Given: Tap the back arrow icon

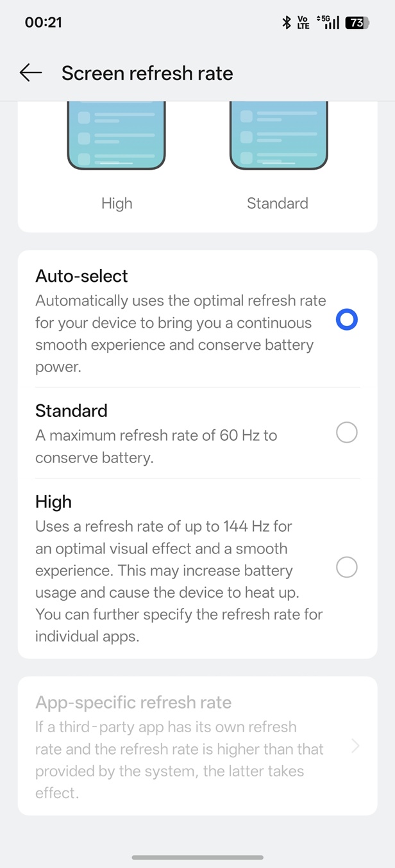Looking at the screenshot, I should (30, 73).
